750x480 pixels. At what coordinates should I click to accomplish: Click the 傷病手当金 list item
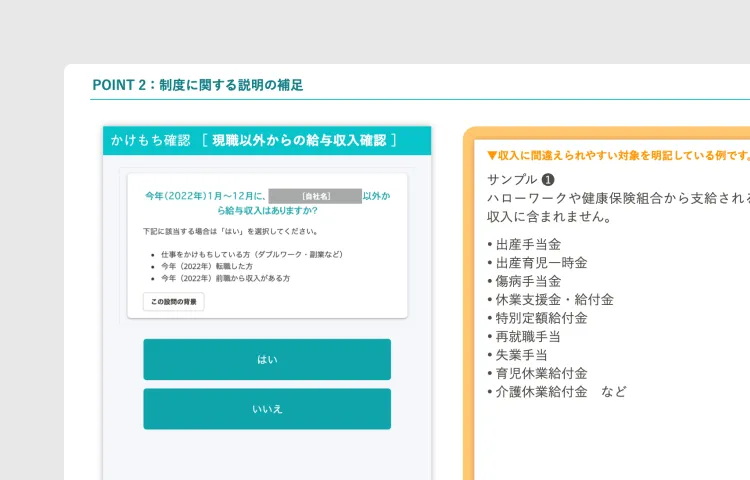point(527,281)
